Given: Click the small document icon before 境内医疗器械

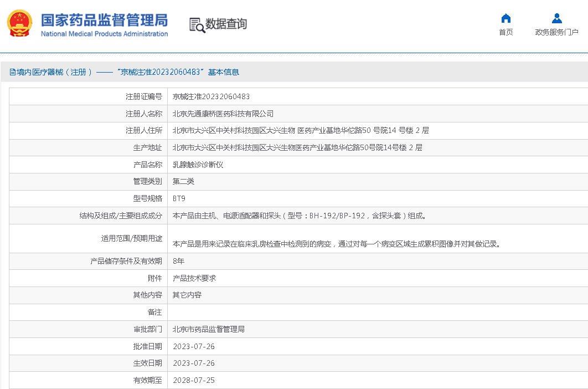Looking at the screenshot, I should tap(12, 72).
